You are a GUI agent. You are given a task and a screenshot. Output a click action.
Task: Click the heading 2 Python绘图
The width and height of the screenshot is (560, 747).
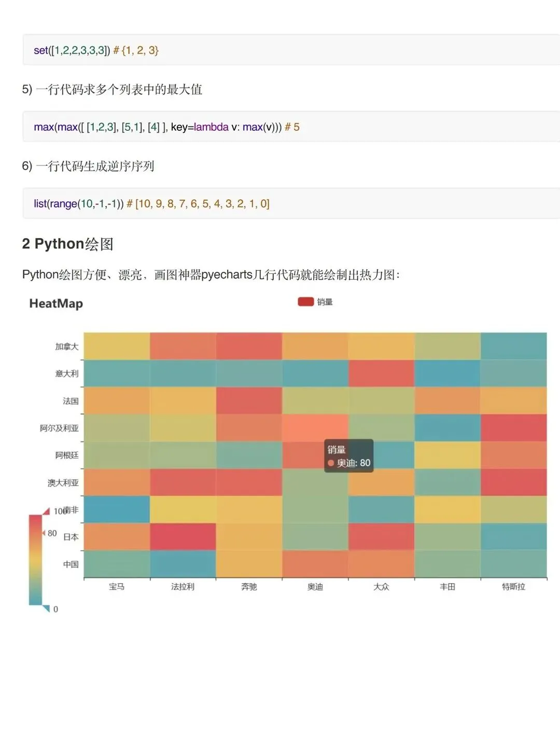pos(68,244)
